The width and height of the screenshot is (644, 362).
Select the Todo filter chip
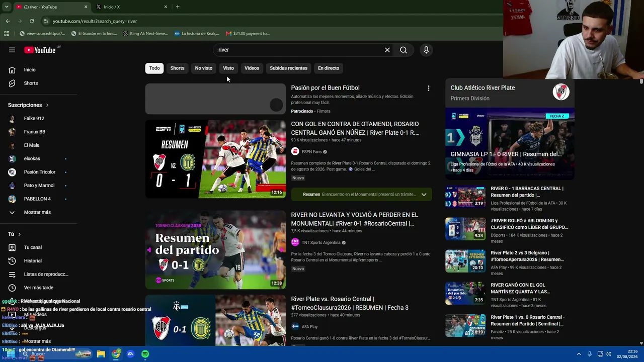154,68
